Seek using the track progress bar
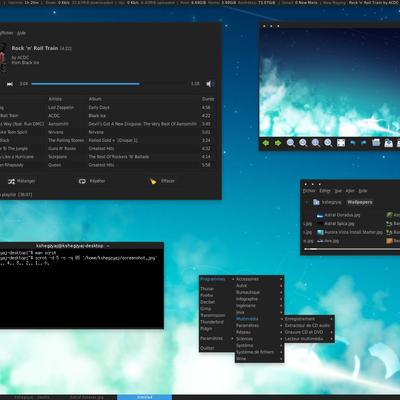Viewport: 400px width, 400px height. pos(110,84)
